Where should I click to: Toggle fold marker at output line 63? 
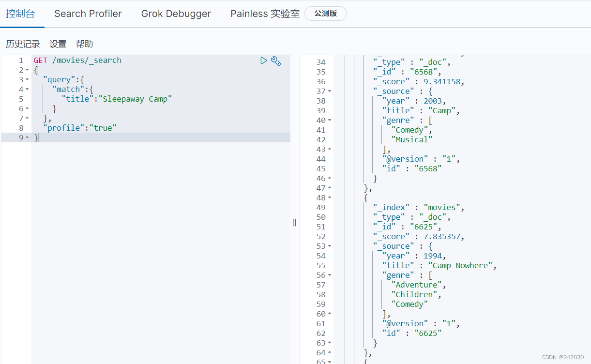[x=330, y=343]
